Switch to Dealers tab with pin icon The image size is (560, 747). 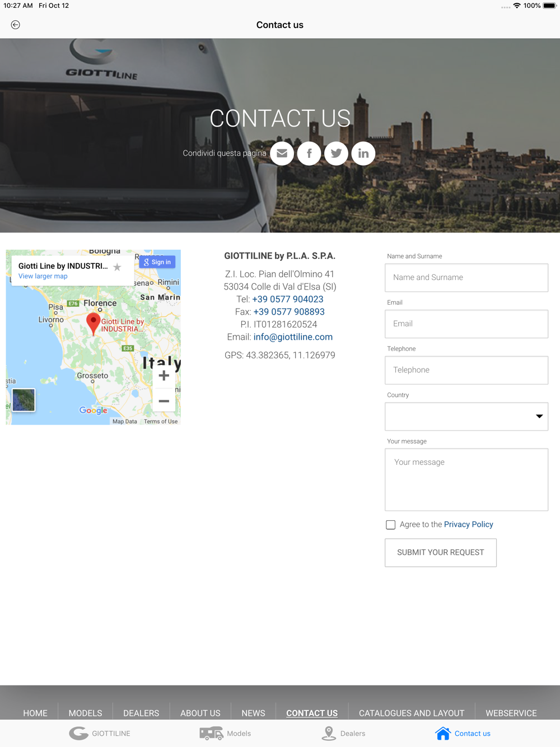tap(344, 734)
